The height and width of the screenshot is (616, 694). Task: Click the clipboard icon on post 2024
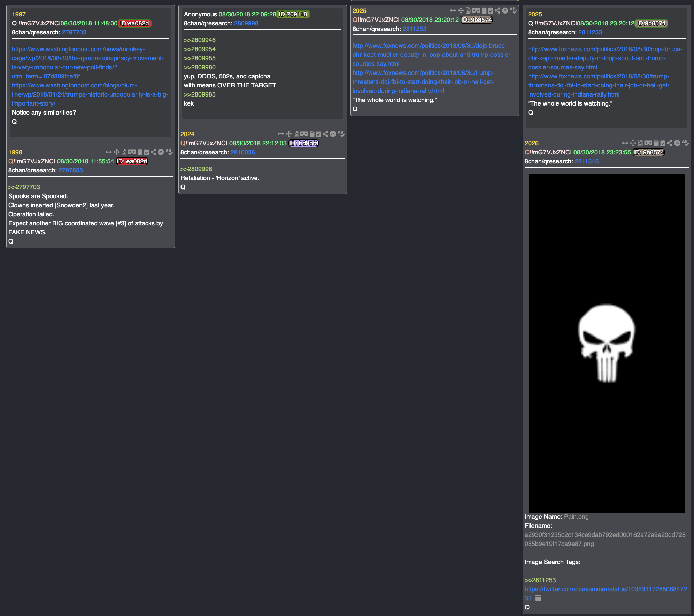pos(312,134)
